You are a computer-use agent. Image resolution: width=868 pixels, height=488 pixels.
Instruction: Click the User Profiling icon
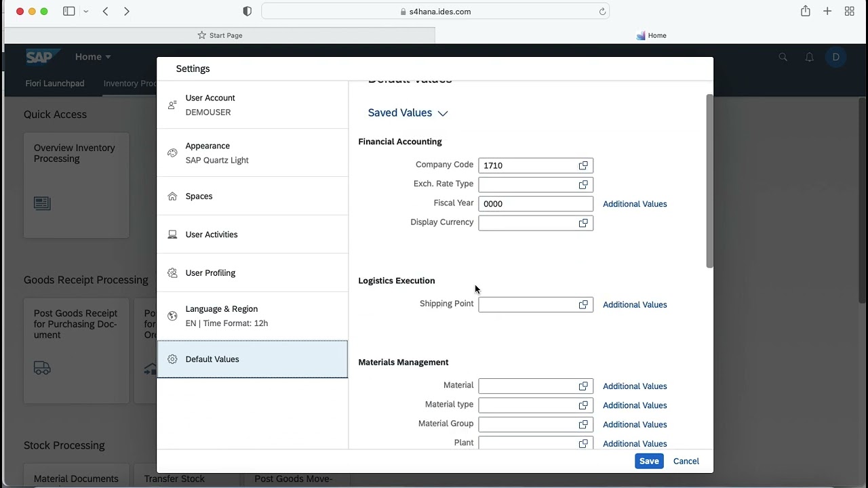click(x=172, y=273)
